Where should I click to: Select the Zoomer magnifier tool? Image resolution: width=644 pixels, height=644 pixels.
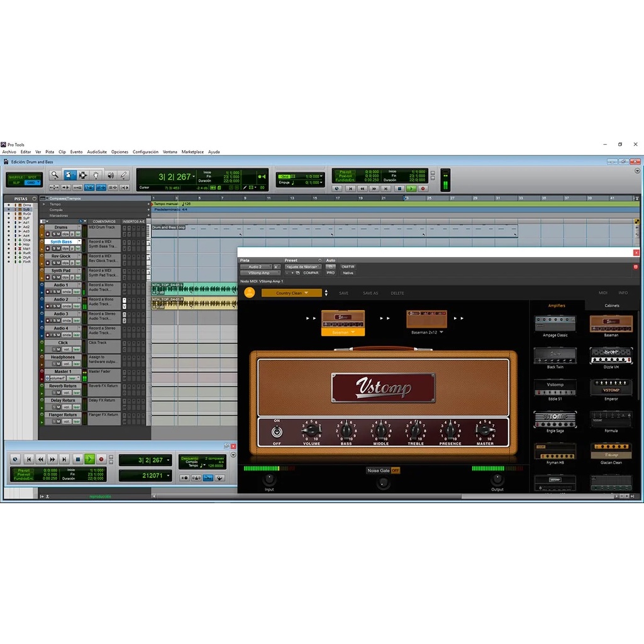point(55,175)
